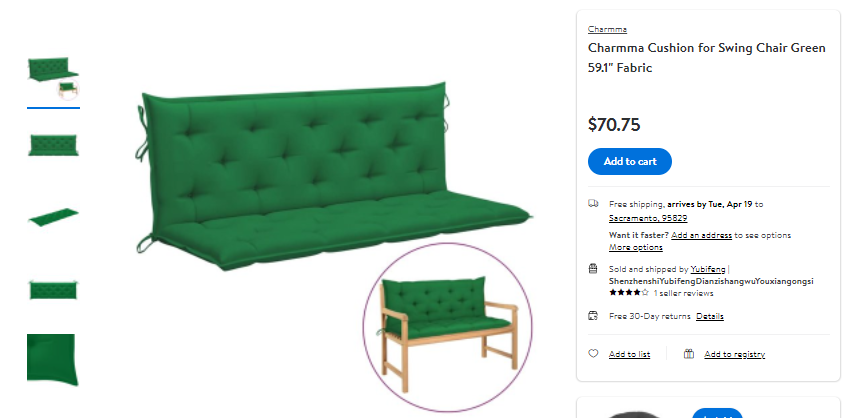Viewport: 844px width, 418px height.
Task: Select the green fabric close-up thumbnail
Action: click(x=52, y=359)
